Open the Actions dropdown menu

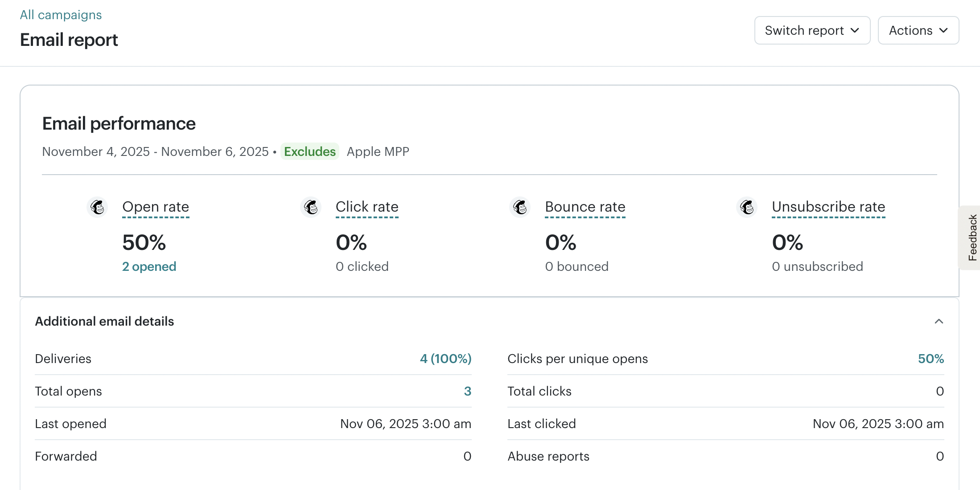pos(918,30)
